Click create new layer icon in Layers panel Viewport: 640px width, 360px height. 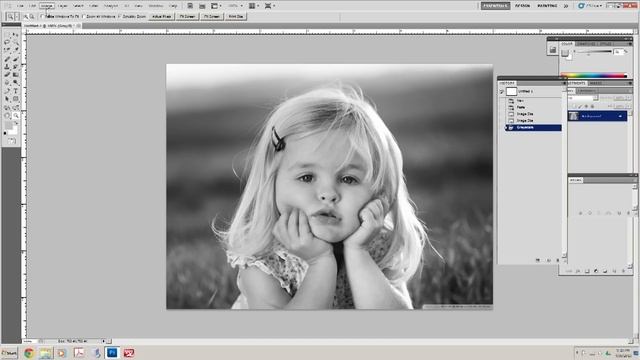click(614, 271)
